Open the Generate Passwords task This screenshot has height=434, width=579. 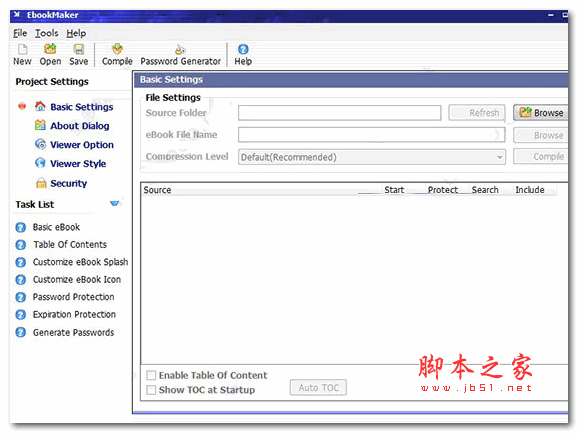(73, 332)
